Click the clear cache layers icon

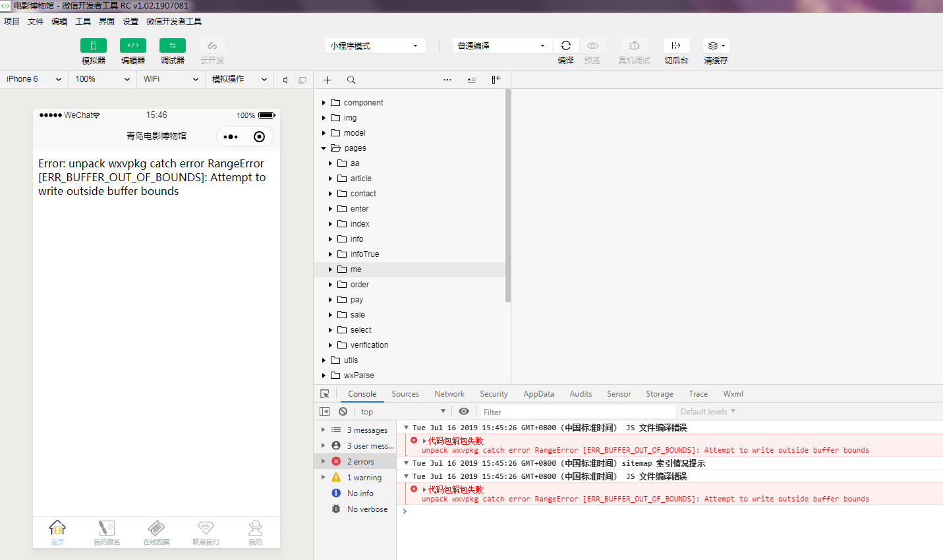[715, 45]
